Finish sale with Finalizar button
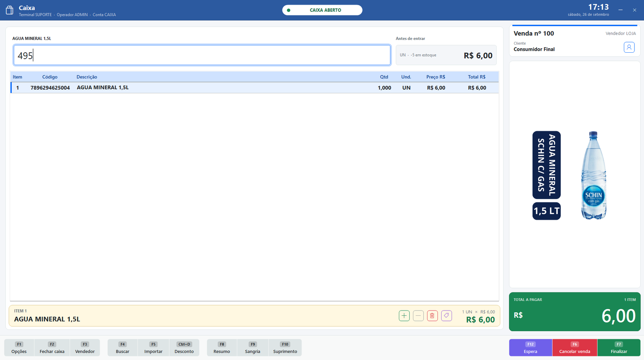 (619, 348)
